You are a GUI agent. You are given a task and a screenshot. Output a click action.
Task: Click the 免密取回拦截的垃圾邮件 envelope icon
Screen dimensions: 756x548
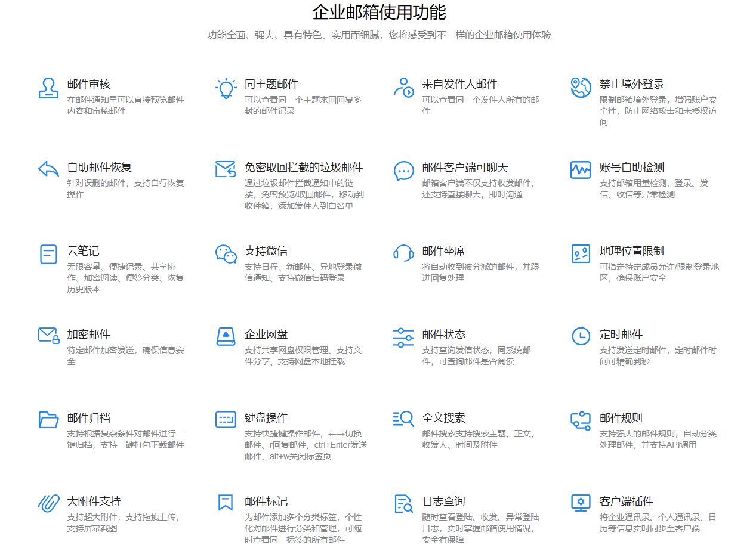point(226,169)
